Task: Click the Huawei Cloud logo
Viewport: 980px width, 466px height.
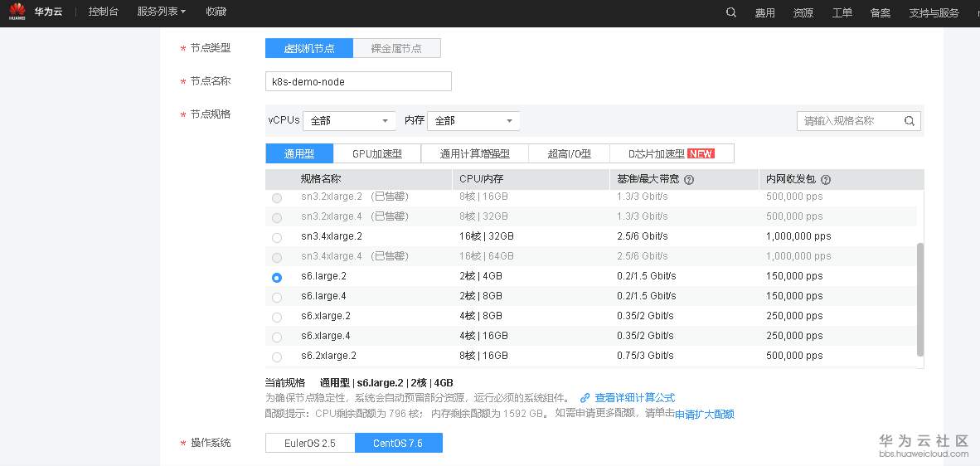Action: (x=17, y=12)
